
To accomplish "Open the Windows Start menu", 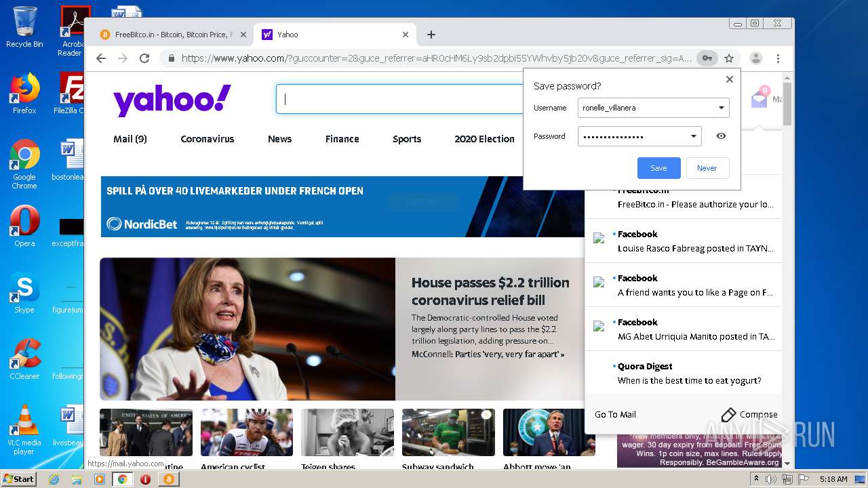I will pos(18,479).
